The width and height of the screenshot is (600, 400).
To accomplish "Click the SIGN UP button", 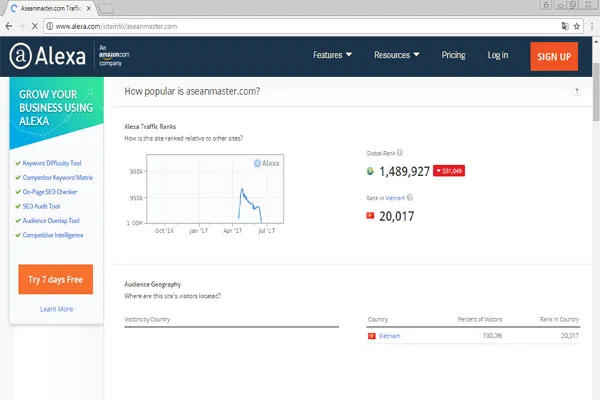I will click(x=554, y=57).
